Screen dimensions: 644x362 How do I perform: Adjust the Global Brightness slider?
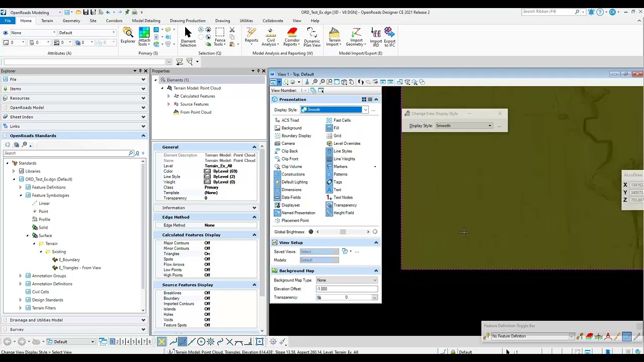click(x=343, y=232)
